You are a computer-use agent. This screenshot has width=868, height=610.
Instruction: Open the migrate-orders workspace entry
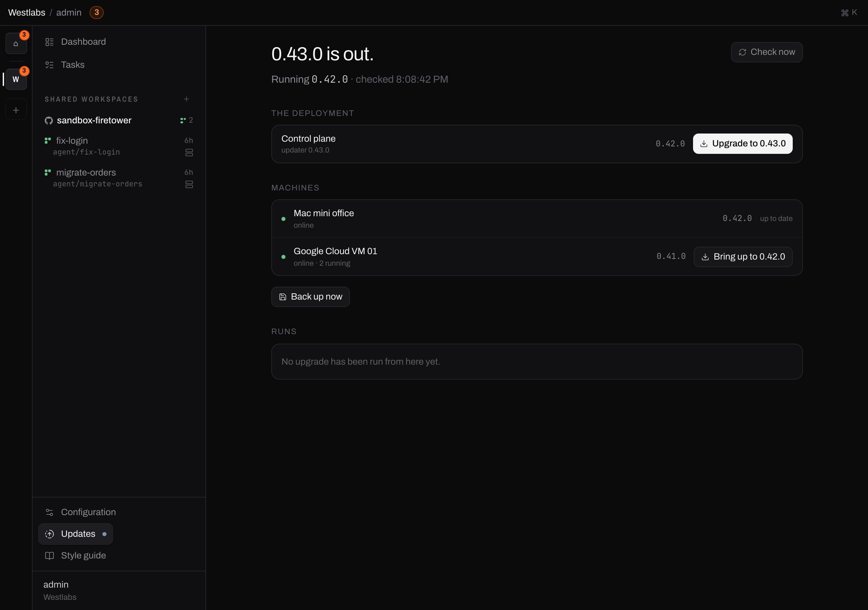click(x=119, y=178)
